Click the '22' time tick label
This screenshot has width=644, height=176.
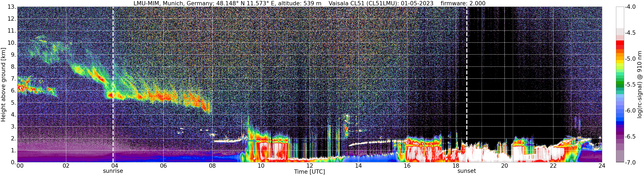(553, 166)
